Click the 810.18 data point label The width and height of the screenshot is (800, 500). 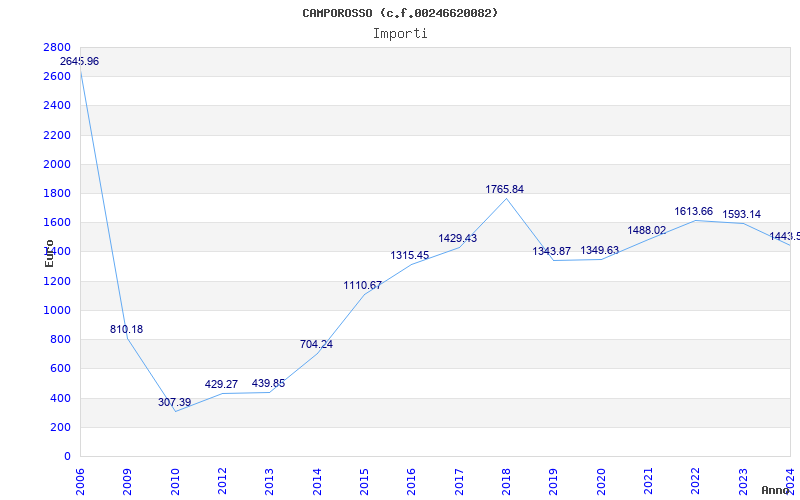pyautogui.click(x=127, y=329)
